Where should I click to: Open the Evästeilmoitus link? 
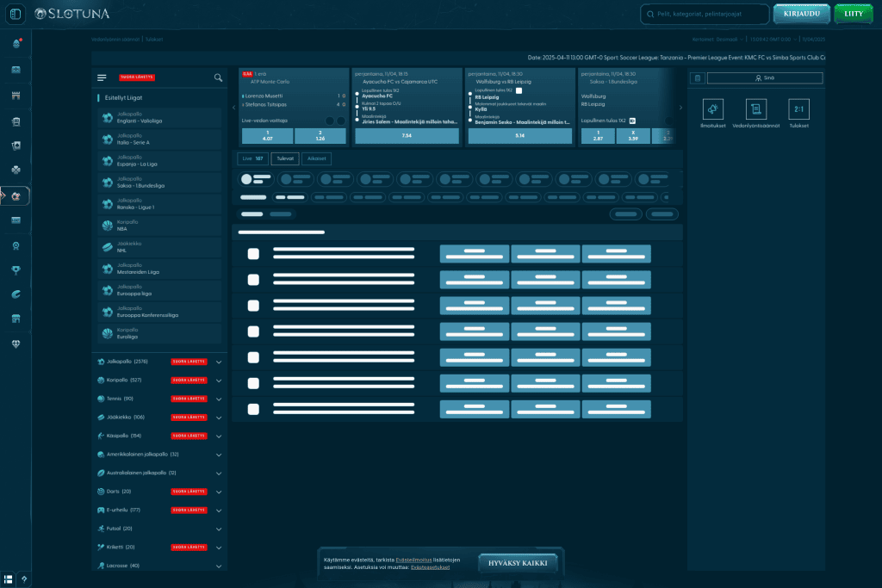pyautogui.click(x=413, y=560)
